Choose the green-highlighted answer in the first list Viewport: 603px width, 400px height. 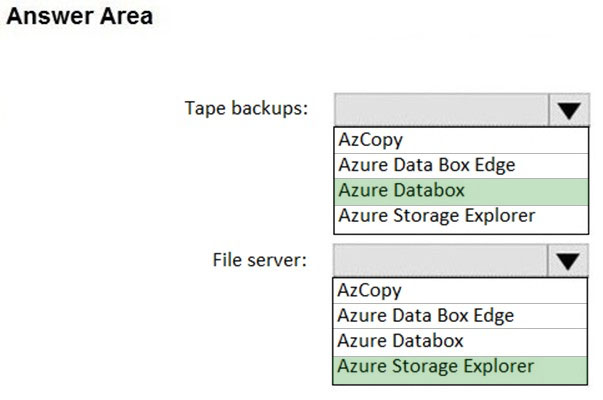pyautogui.click(x=461, y=192)
